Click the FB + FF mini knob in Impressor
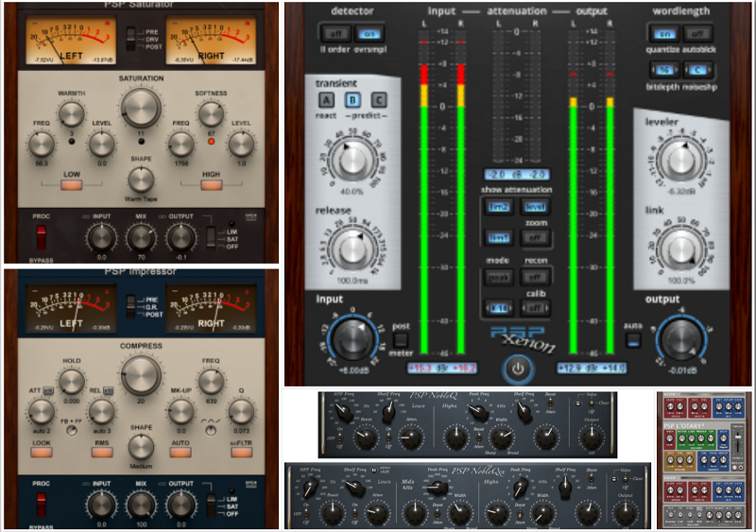The width and height of the screenshot is (756, 532). 72,431
